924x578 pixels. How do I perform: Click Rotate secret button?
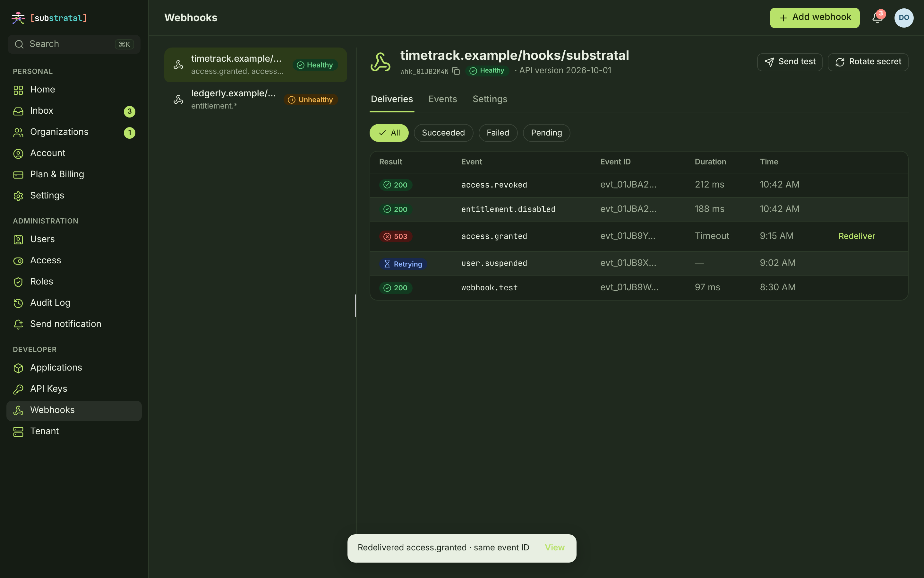pyautogui.click(x=868, y=62)
